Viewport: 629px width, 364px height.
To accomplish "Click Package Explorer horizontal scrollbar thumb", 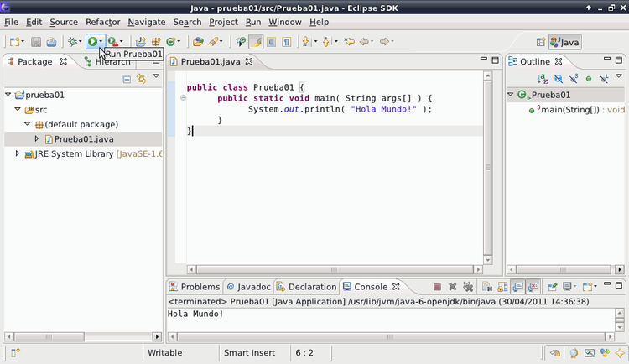I will coord(49,336).
